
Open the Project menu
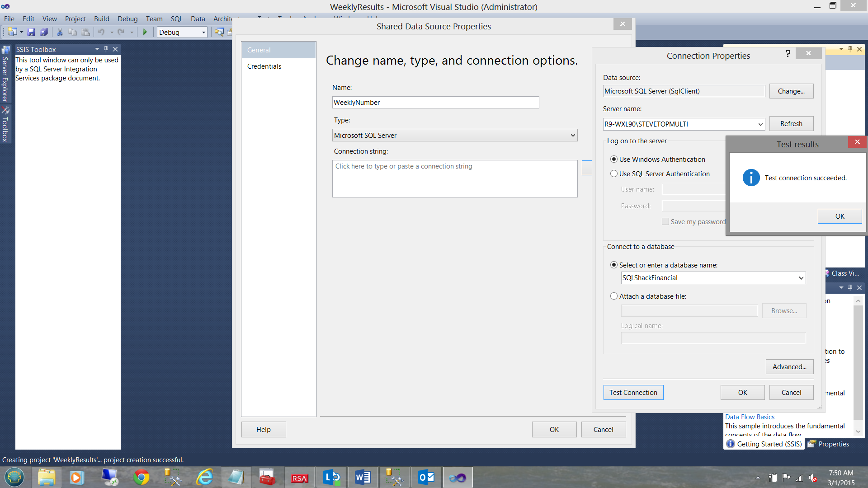75,19
